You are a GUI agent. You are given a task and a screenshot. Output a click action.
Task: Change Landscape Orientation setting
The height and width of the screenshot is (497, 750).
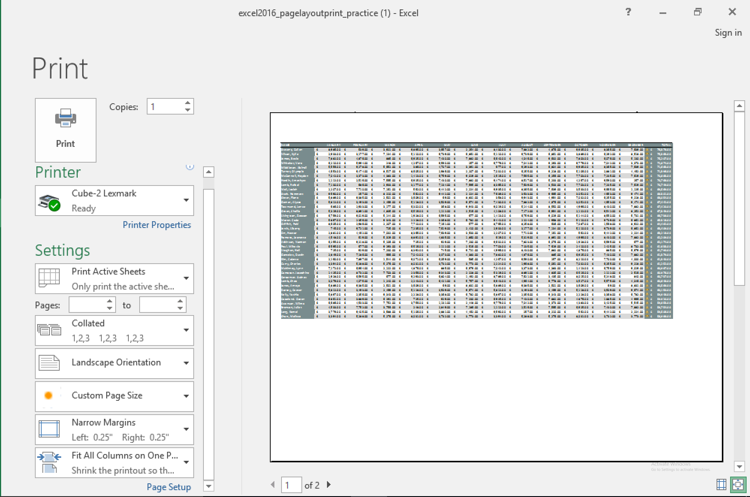pyautogui.click(x=114, y=363)
